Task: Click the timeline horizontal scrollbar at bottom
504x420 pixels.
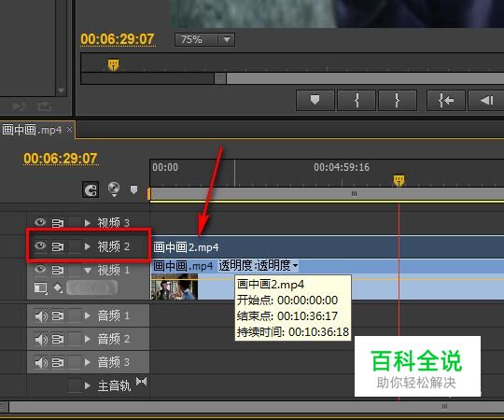Action: coord(257,407)
